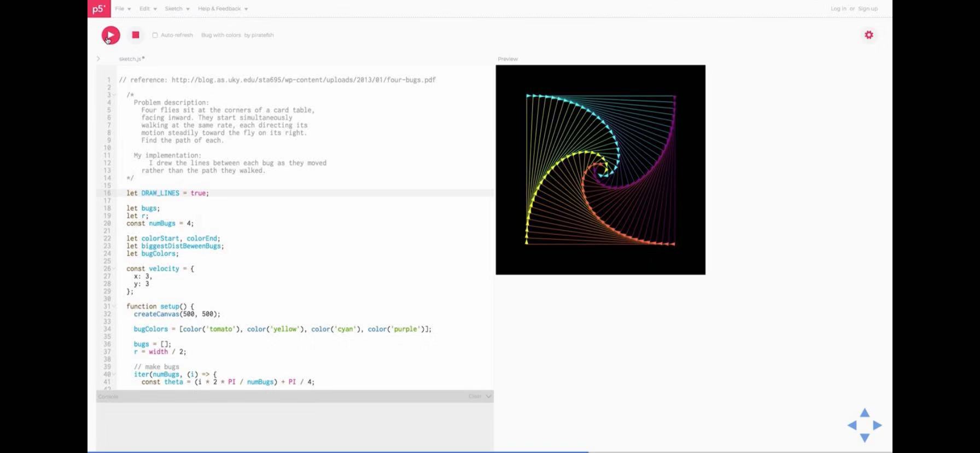Click the 'rather than the path they walked.' comment

coord(203,171)
